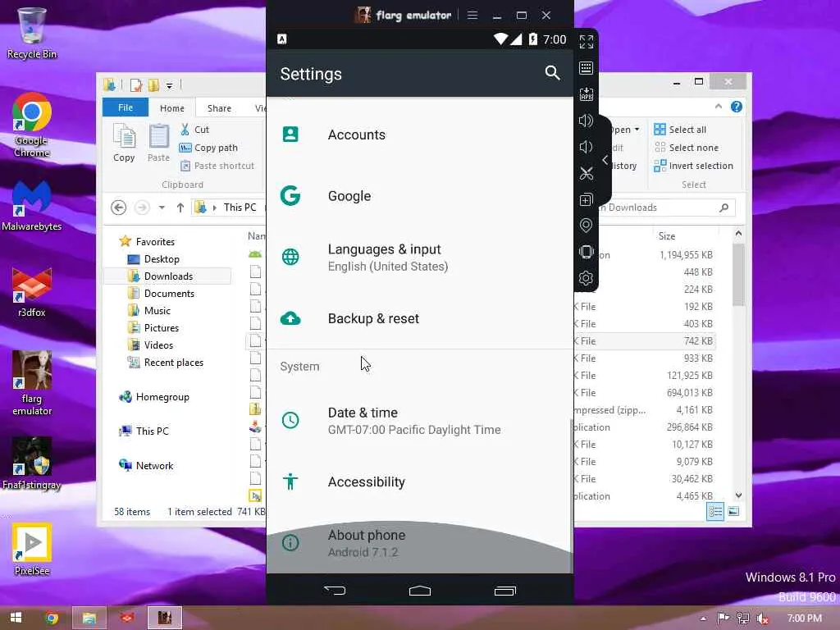
Task: Tap the Android recent apps button
Action: pos(504,591)
